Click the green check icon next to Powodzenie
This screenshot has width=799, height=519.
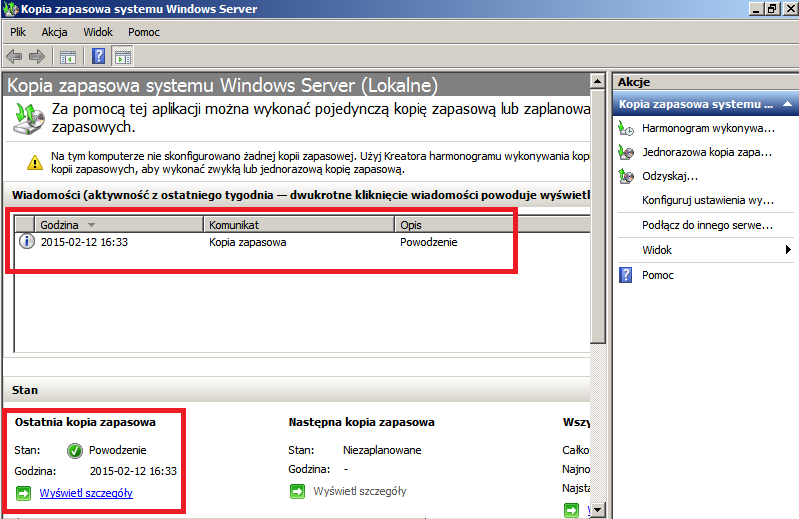pyautogui.click(x=74, y=450)
